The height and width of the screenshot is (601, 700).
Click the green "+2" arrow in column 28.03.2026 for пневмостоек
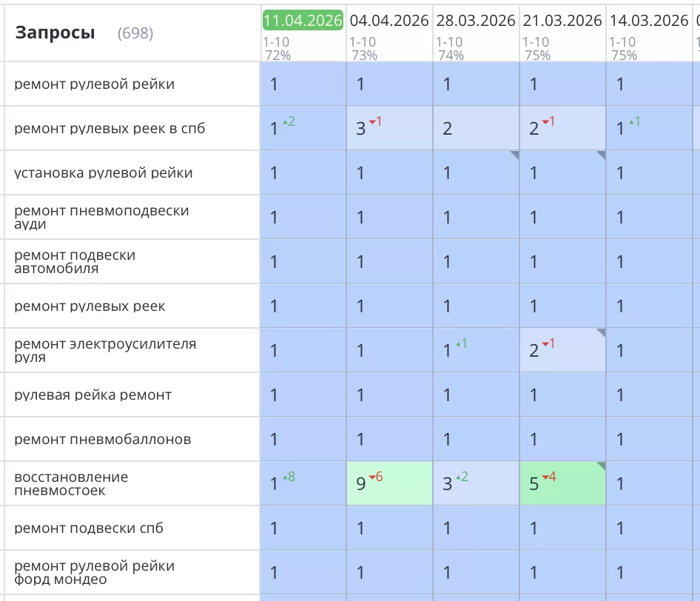[x=462, y=478]
